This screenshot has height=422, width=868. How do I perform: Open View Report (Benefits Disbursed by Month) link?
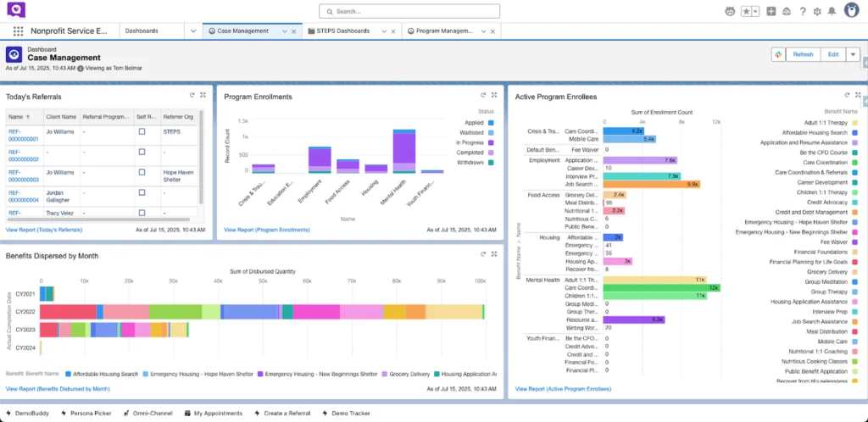[x=58, y=389]
